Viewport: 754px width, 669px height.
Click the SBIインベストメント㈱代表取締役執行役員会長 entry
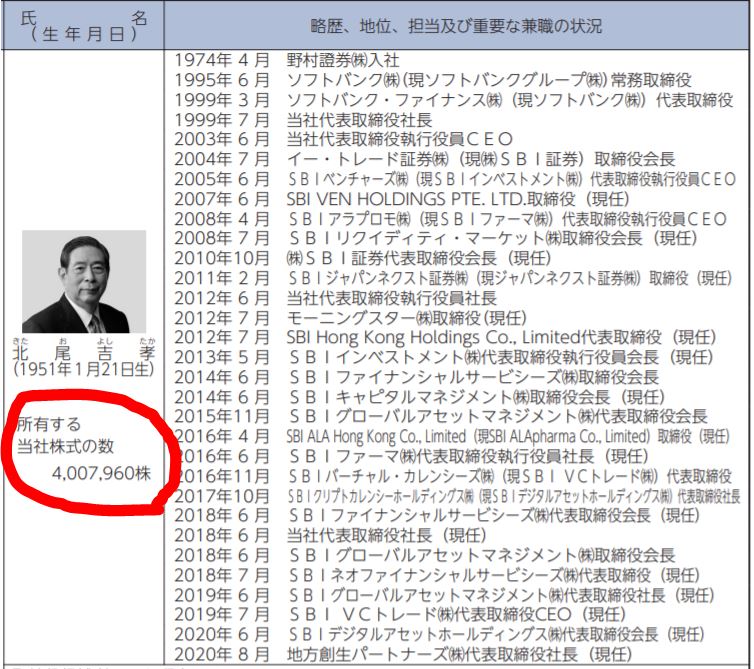(500, 357)
